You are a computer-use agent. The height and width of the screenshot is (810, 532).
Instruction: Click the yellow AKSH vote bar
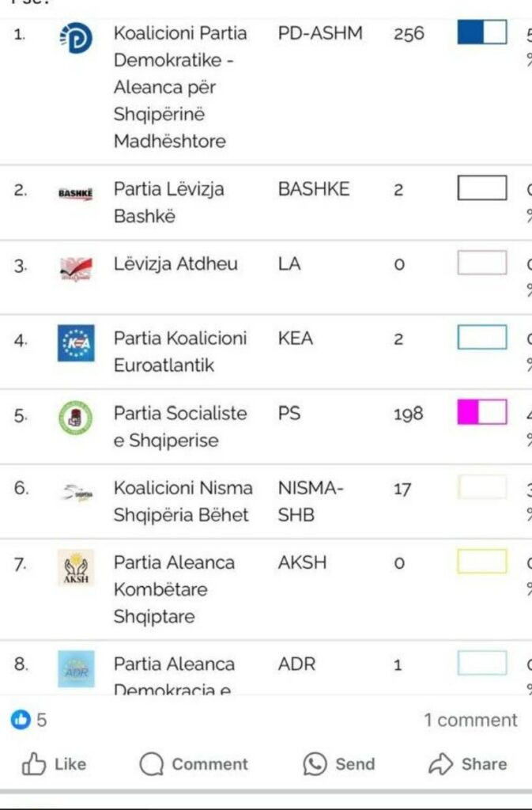tap(482, 562)
